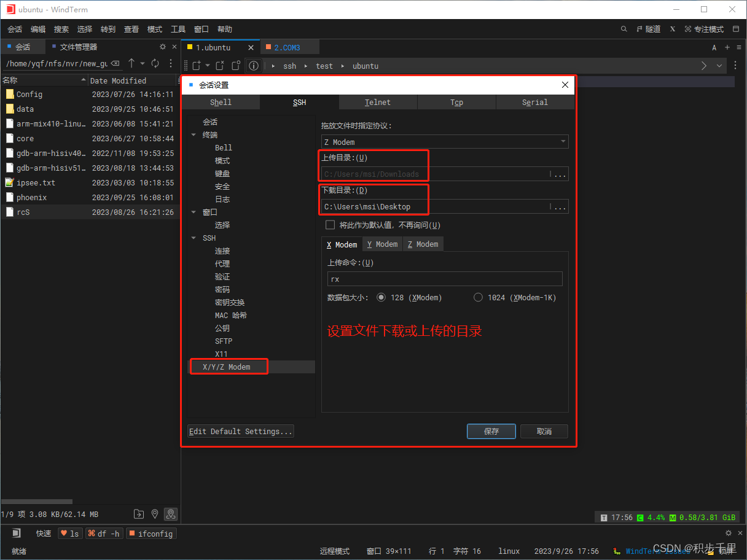747x560 pixels.
Task: Open new session dropdown arrow in toolbar
Action: [x=208, y=66]
